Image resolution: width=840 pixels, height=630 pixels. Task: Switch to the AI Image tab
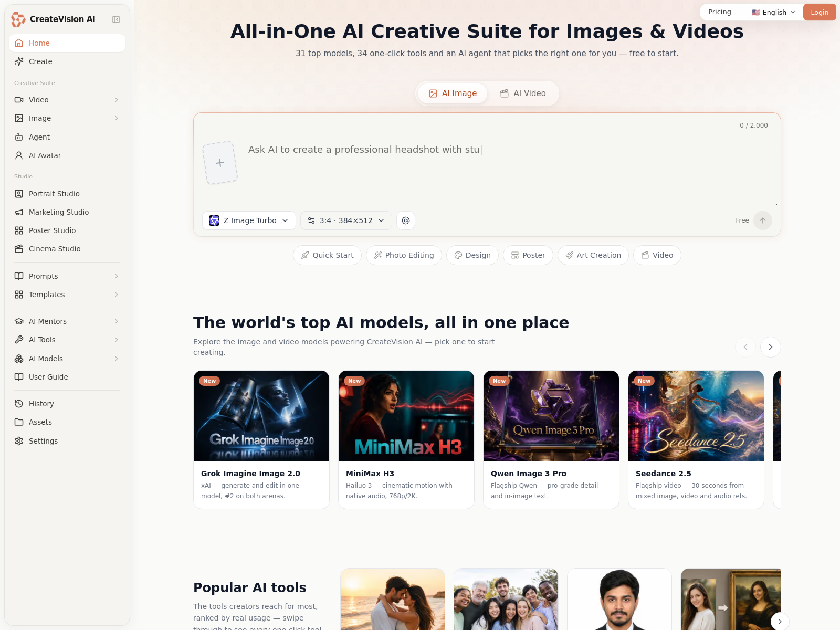tap(453, 93)
